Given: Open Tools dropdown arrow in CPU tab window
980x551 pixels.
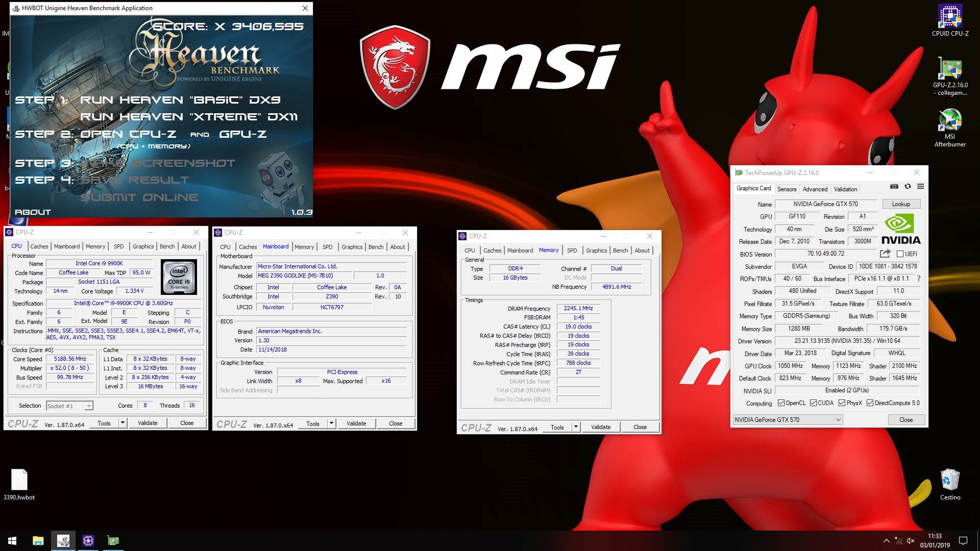Looking at the screenshot, I should tap(122, 423).
